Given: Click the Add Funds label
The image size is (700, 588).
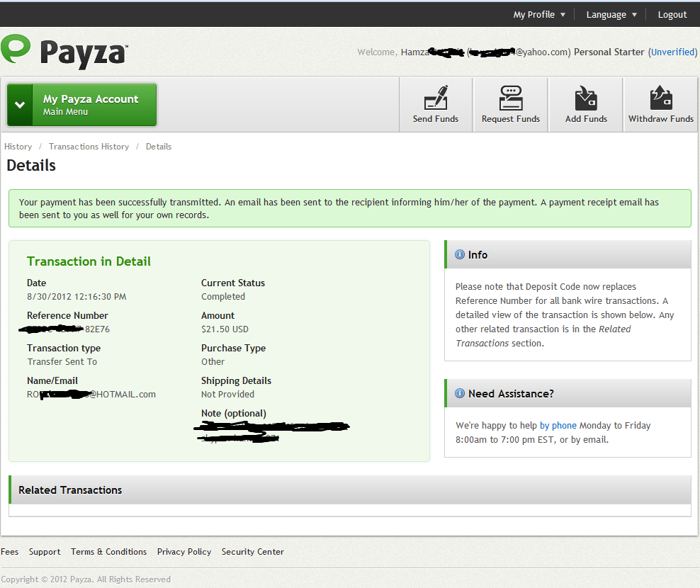Looking at the screenshot, I should click(586, 119).
